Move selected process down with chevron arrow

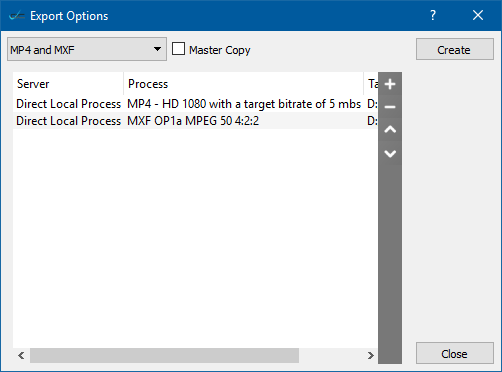coord(390,154)
